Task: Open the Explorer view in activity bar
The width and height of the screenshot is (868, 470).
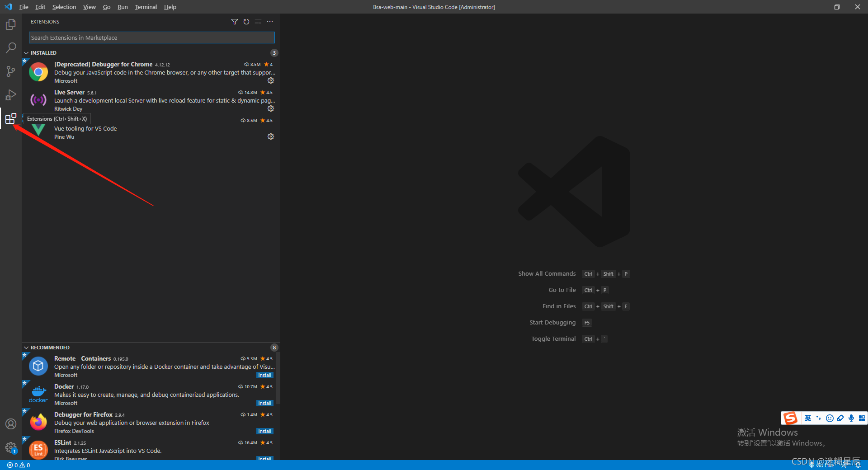Action: 11,24
